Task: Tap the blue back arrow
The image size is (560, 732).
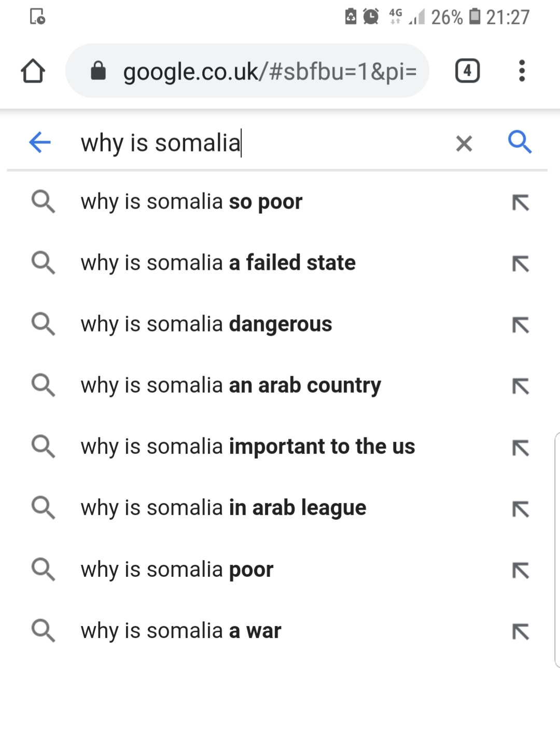Action: (x=40, y=142)
